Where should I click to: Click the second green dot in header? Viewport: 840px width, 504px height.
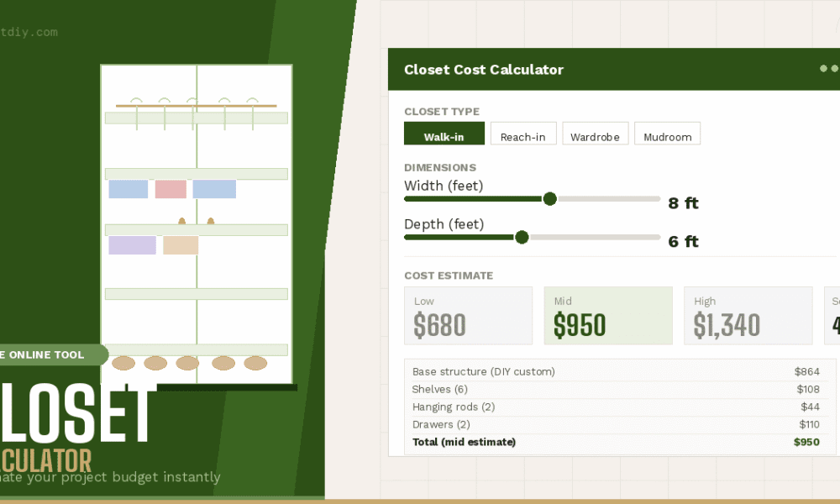coord(837,68)
